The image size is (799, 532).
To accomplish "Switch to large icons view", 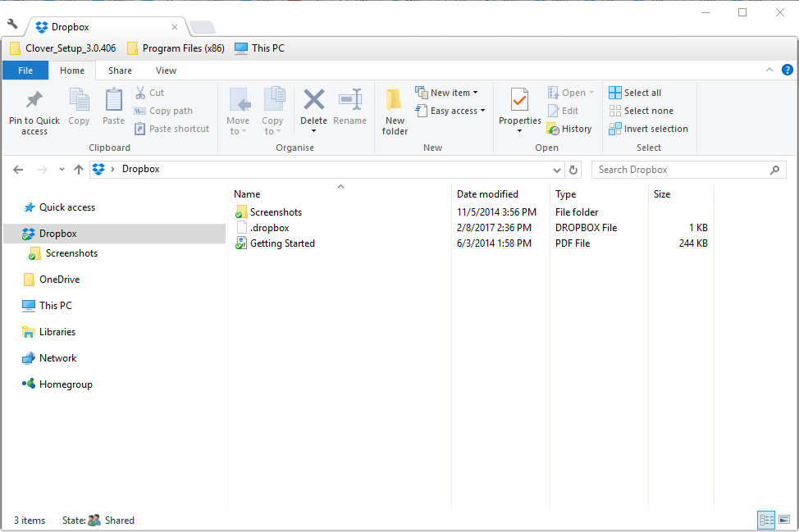I will [x=784, y=521].
